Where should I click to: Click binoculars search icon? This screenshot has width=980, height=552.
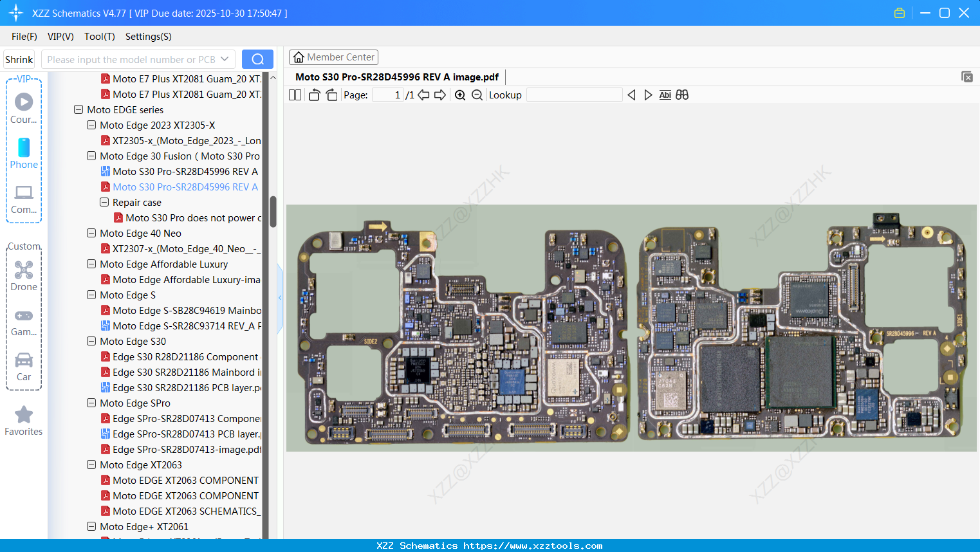pos(682,95)
